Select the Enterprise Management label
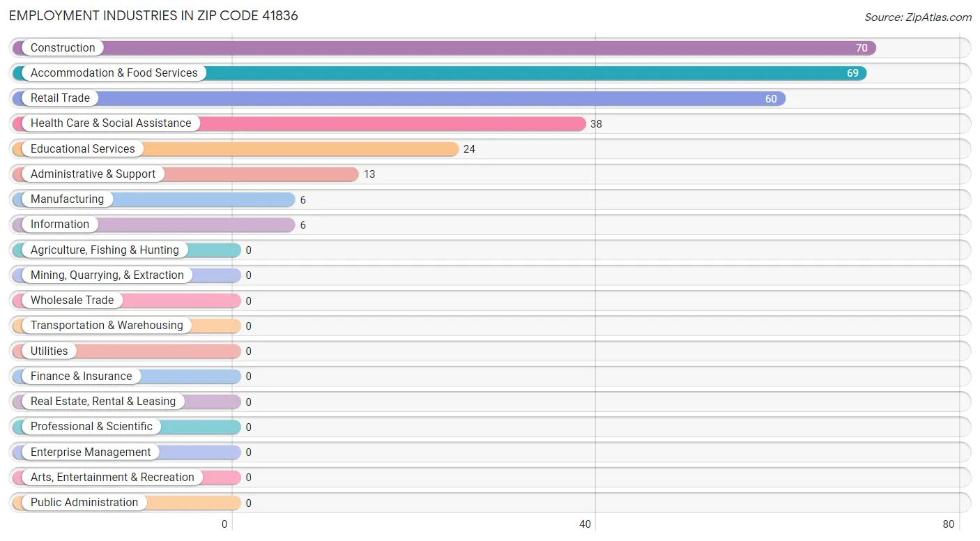Screen dimensions: 980x541 (91, 452)
